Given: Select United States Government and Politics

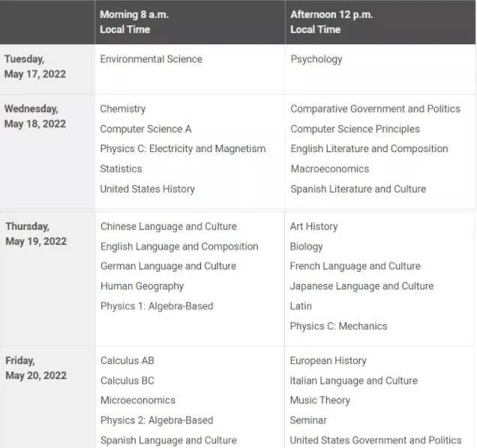Looking at the screenshot, I should [376, 440].
